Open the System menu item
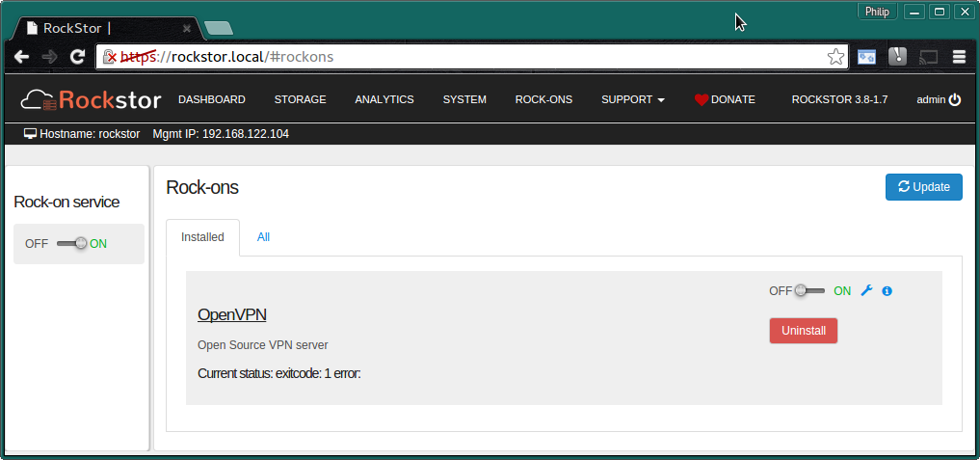This screenshot has height=460, width=980. tap(464, 99)
